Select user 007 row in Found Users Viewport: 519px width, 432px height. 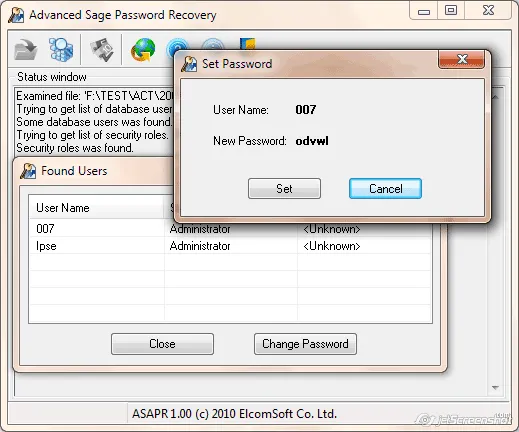tap(231, 229)
